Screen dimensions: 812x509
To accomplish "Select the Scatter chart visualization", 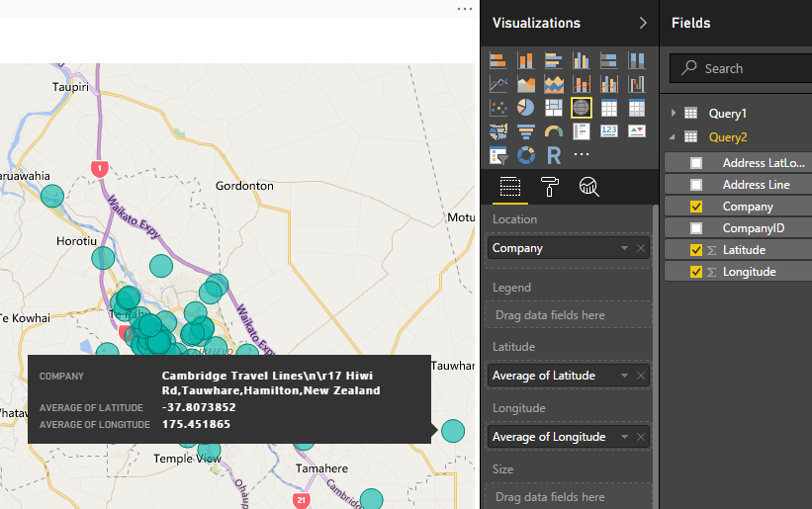I will point(498,108).
